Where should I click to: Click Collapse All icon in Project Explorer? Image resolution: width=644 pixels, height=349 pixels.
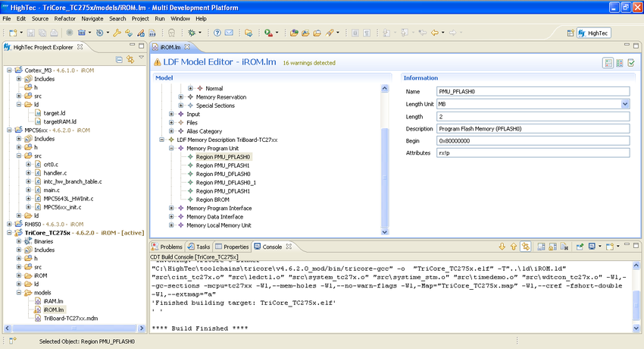119,60
